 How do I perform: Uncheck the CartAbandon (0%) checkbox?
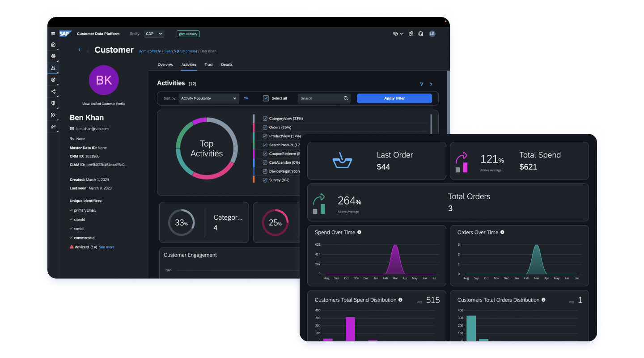click(x=265, y=162)
